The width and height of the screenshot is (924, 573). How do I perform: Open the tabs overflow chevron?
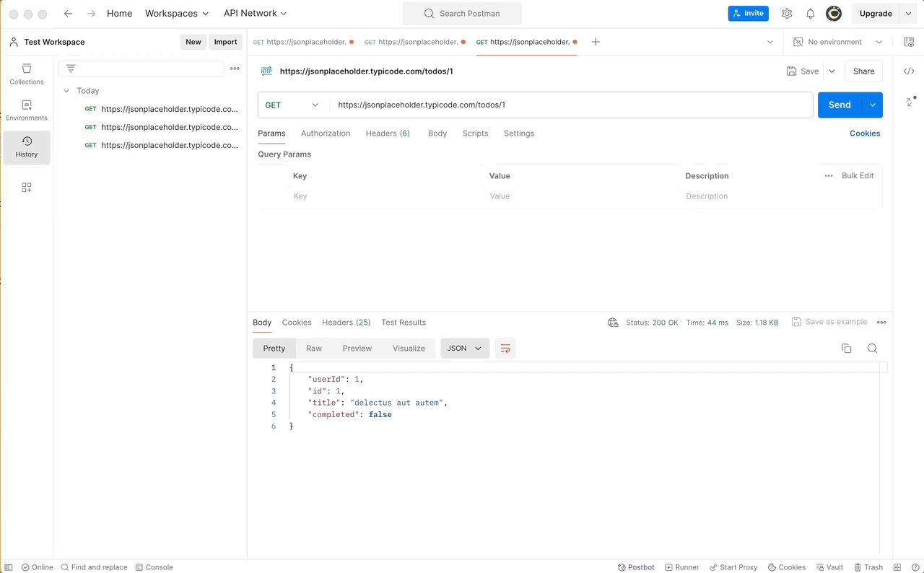(x=770, y=42)
